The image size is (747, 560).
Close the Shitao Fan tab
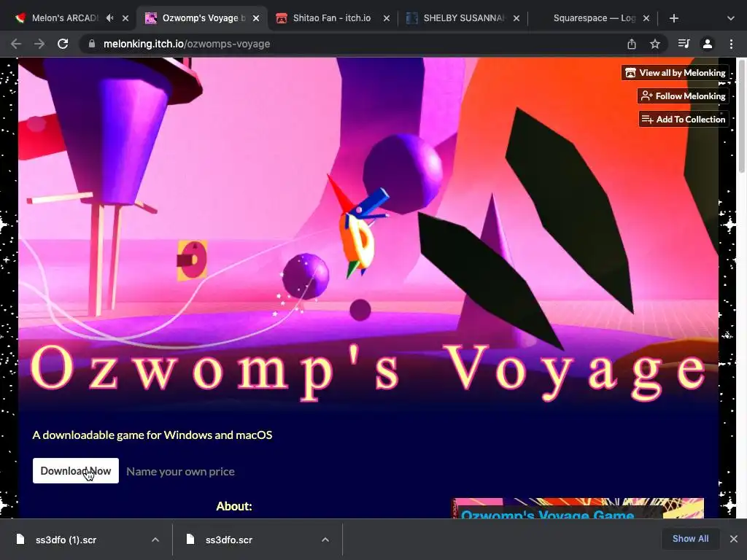pos(387,18)
